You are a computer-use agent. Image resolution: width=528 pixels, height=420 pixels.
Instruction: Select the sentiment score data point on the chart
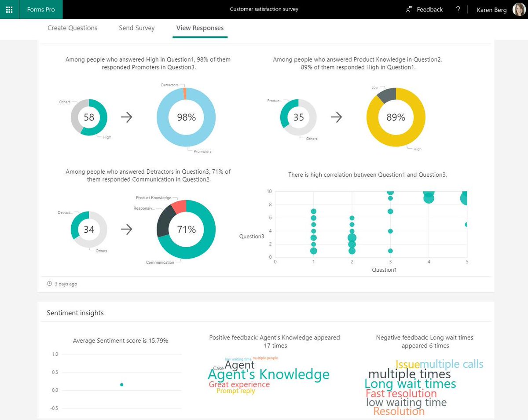[121, 384]
